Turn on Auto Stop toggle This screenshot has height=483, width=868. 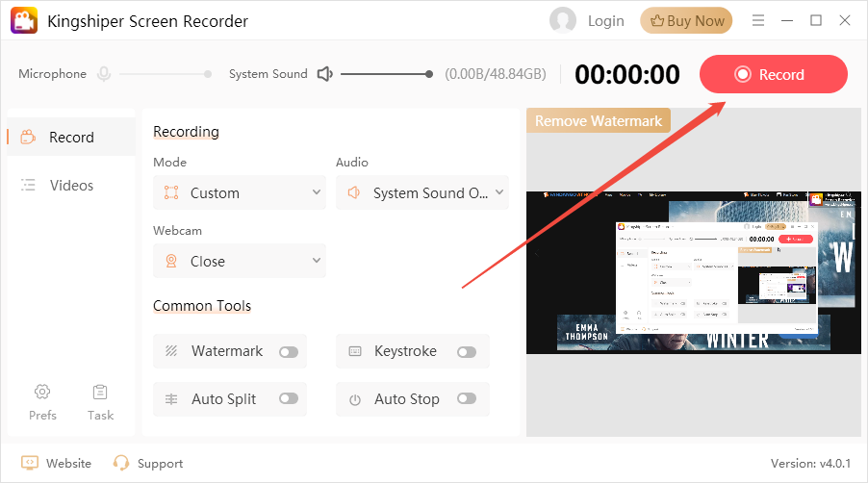467,398
